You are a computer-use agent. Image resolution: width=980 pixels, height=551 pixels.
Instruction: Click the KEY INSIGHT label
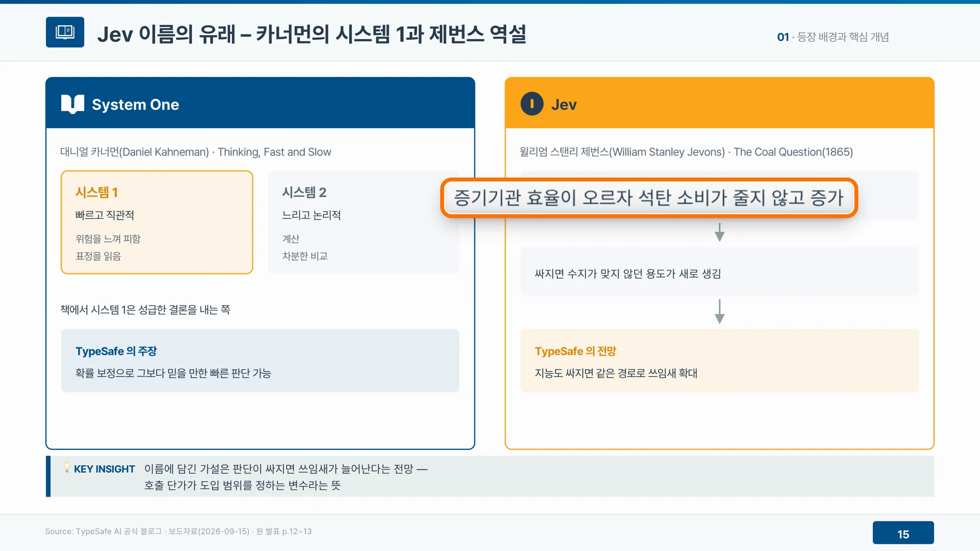tap(104, 469)
